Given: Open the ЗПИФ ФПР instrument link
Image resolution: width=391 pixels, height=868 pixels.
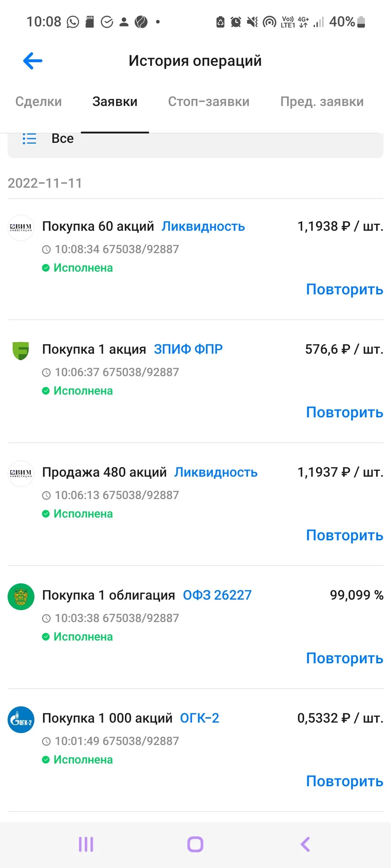Looking at the screenshot, I should coord(188,349).
